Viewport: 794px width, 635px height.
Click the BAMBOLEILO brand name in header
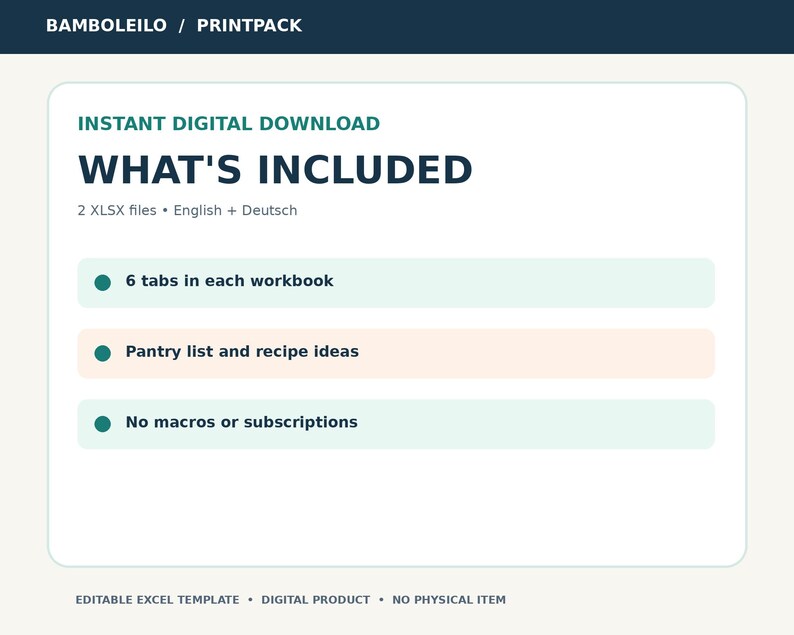[106, 25]
